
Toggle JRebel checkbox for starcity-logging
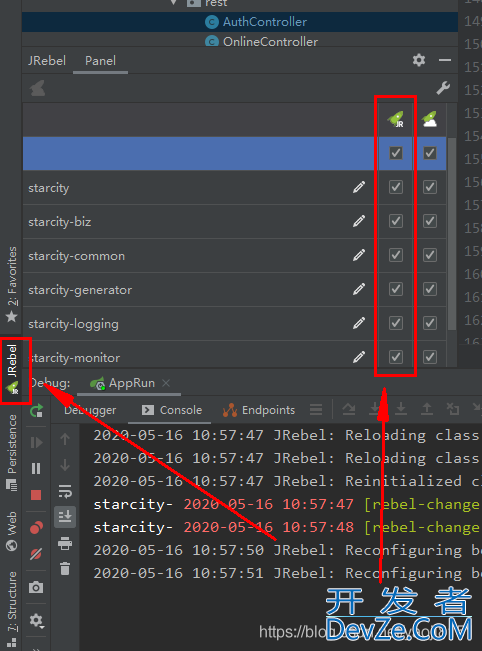pos(396,323)
